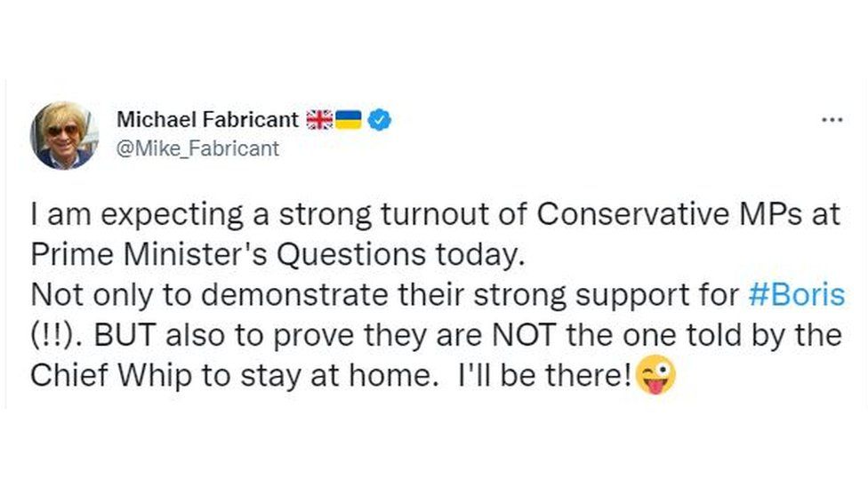868x488 pixels.
Task: Click the phrase "strong turnout" in first line
Action: (x=383, y=215)
